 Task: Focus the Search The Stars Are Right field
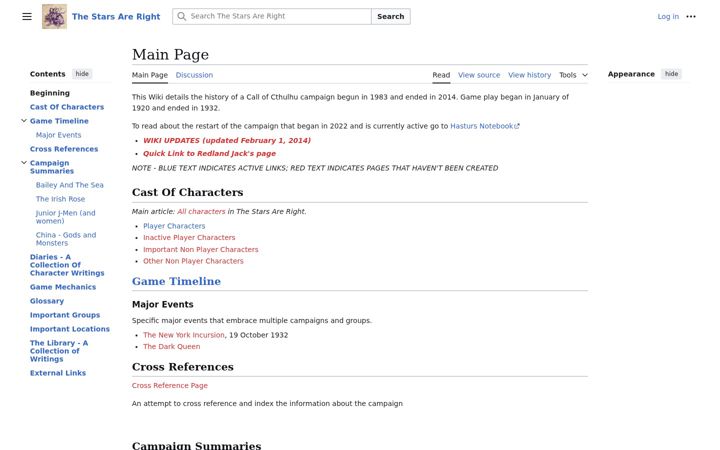(272, 16)
